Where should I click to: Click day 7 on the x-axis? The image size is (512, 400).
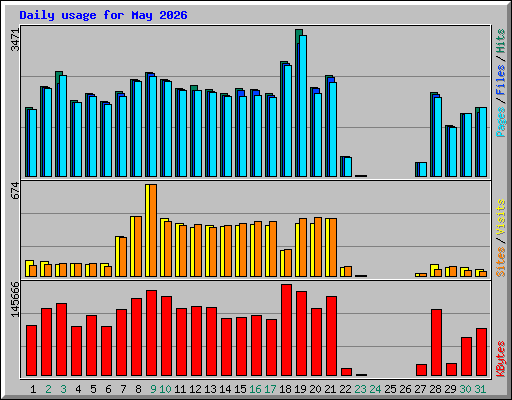coord(123,389)
